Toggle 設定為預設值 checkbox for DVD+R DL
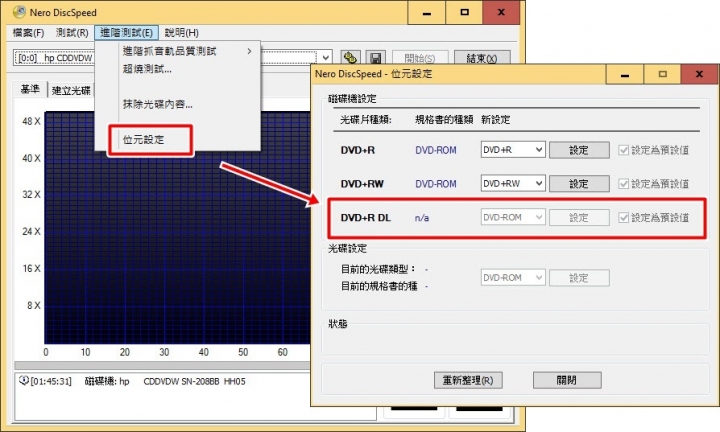Screen dimensions: 720x432 (x=623, y=217)
